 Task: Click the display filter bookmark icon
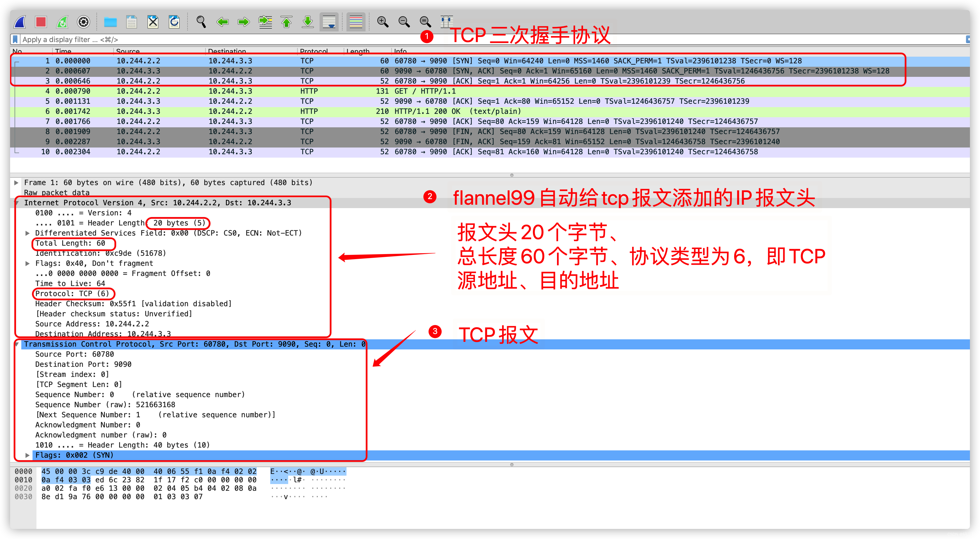pos(15,39)
